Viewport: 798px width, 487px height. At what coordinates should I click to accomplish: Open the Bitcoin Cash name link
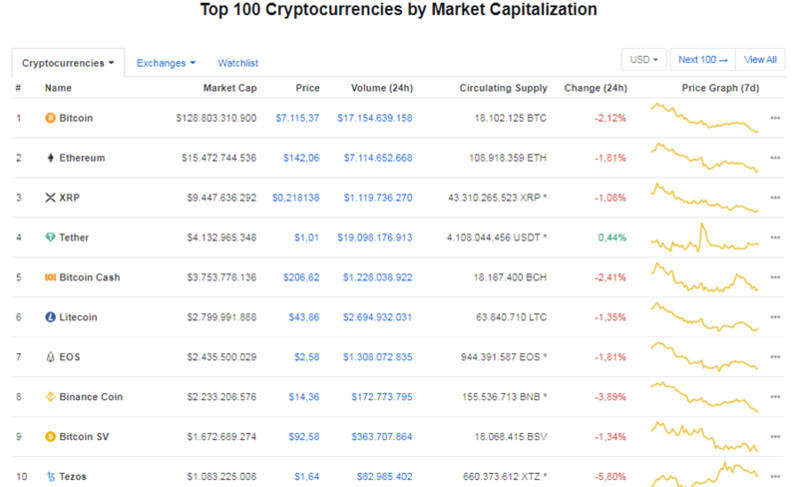(89, 277)
